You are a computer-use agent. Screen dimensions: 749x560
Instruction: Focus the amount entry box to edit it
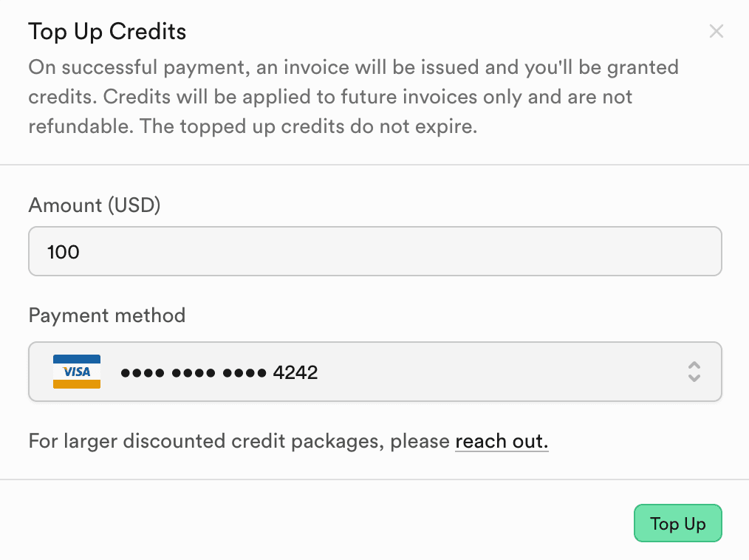tap(374, 251)
